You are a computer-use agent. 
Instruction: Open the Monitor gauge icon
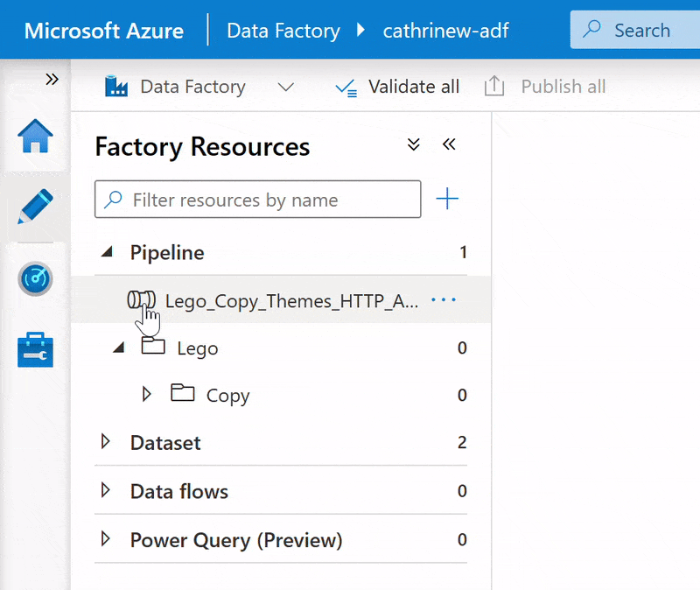point(35,279)
